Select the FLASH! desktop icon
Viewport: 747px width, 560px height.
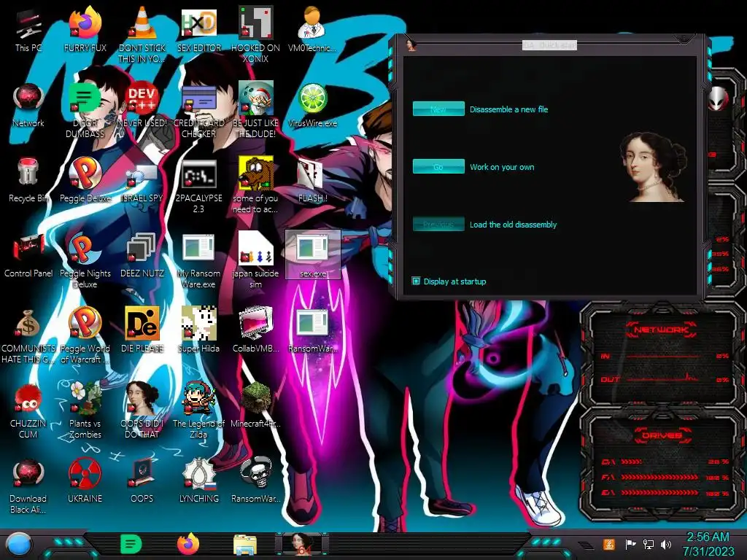click(312, 174)
